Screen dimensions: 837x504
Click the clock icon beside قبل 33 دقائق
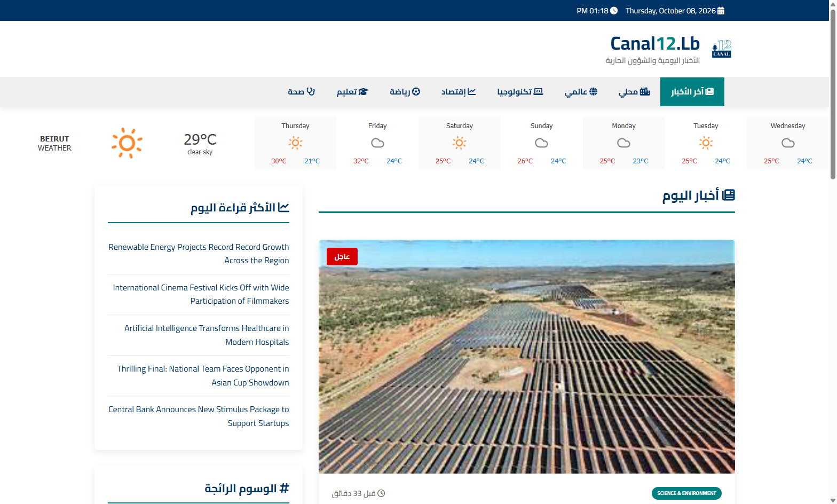point(381,493)
